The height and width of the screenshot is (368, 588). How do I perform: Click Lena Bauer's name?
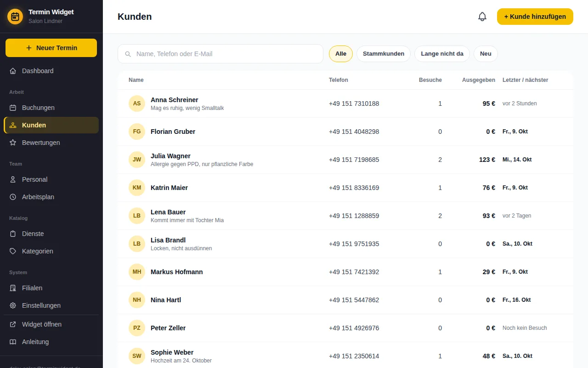tap(168, 212)
